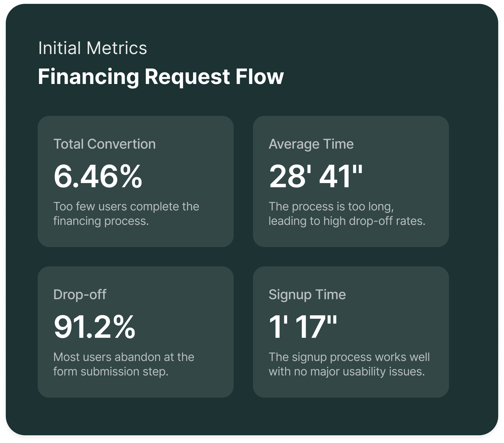504x443 pixels.
Task: Click the high drop-off rates description
Action: pos(347,214)
